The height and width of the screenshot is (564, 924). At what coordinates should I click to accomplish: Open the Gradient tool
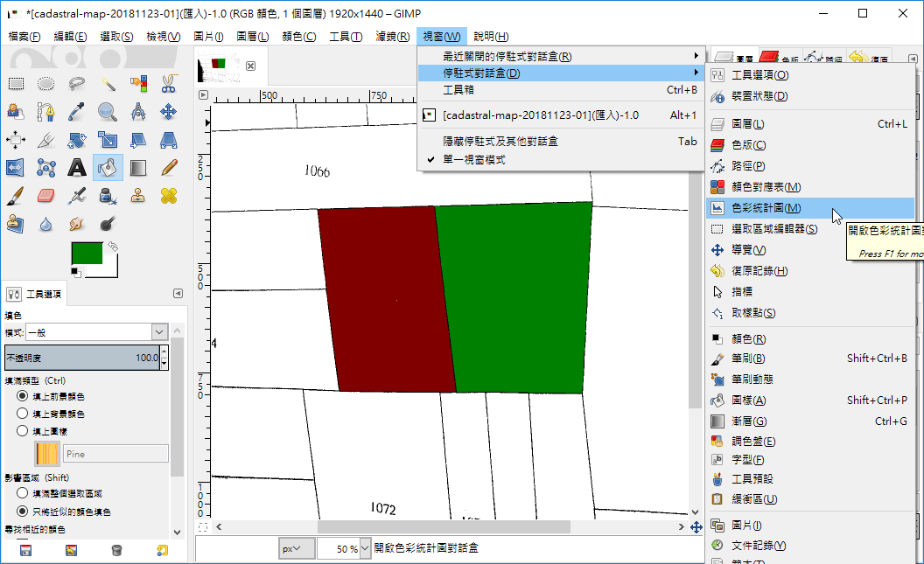click(137, 167)
